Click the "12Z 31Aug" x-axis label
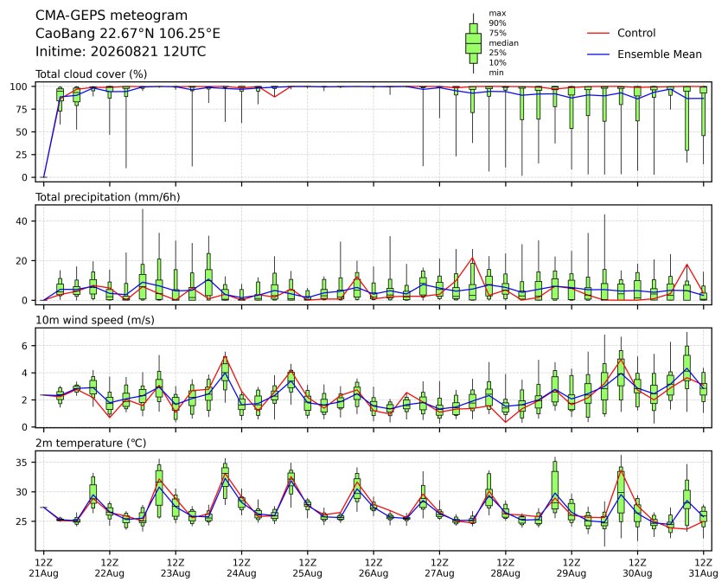Screen dimensions: 728x588 pyautogui.click(x=703, y=568)
